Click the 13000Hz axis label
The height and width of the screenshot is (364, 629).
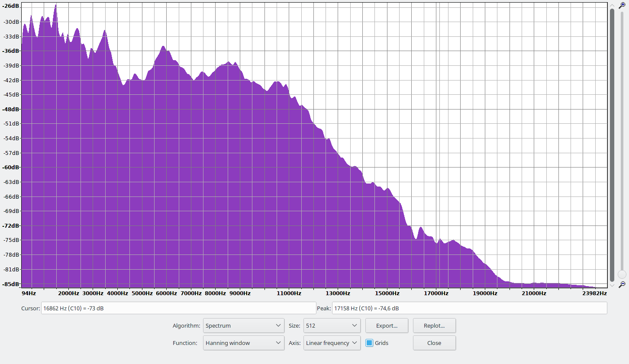coord(338,293)
